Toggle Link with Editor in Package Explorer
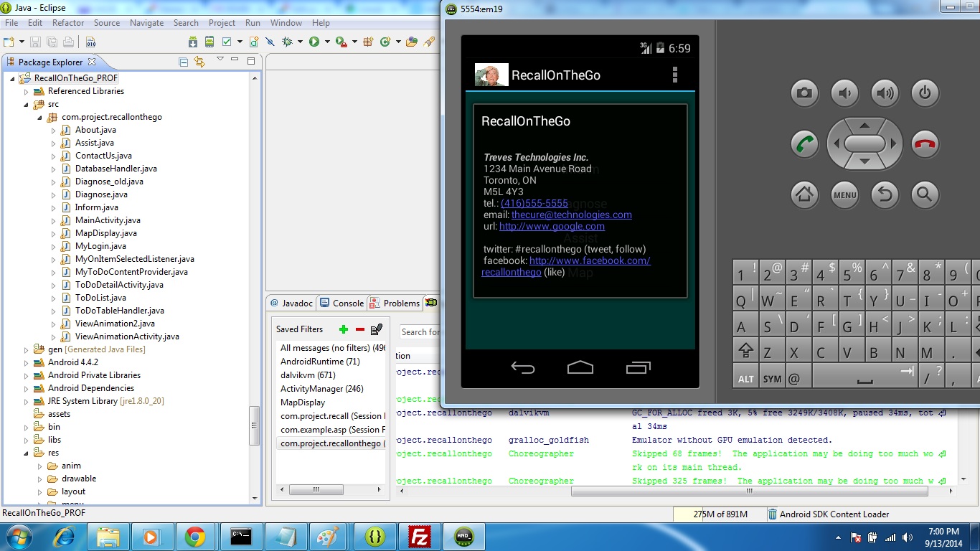The image size is (980, 551). pos(199,62)
